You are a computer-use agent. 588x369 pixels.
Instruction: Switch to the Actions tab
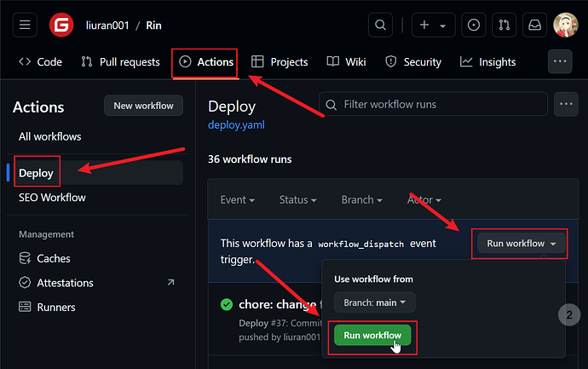[x=205, y=62]
